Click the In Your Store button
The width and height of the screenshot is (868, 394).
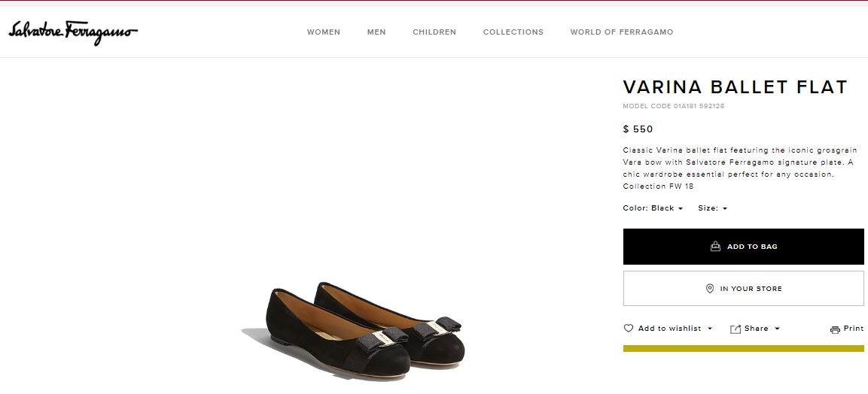pos(744,289)
